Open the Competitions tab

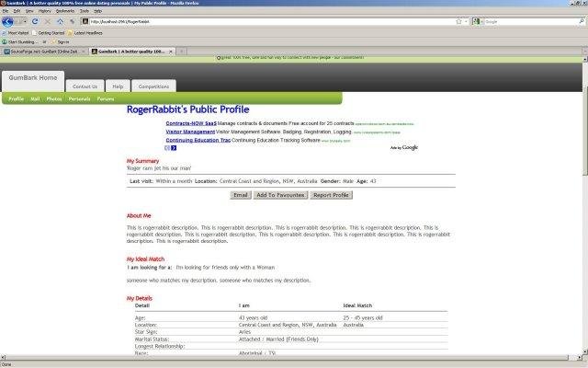(x=153, y=86)
